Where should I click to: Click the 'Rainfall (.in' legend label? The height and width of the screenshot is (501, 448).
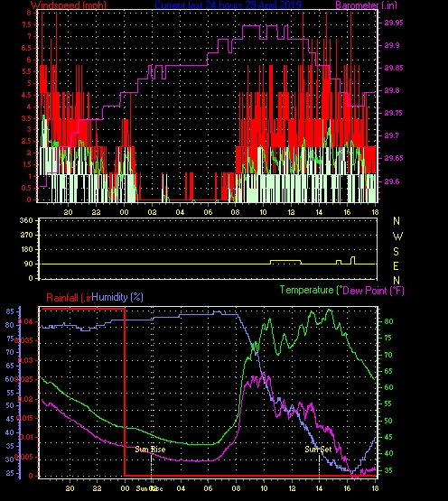tap(69, 298)
